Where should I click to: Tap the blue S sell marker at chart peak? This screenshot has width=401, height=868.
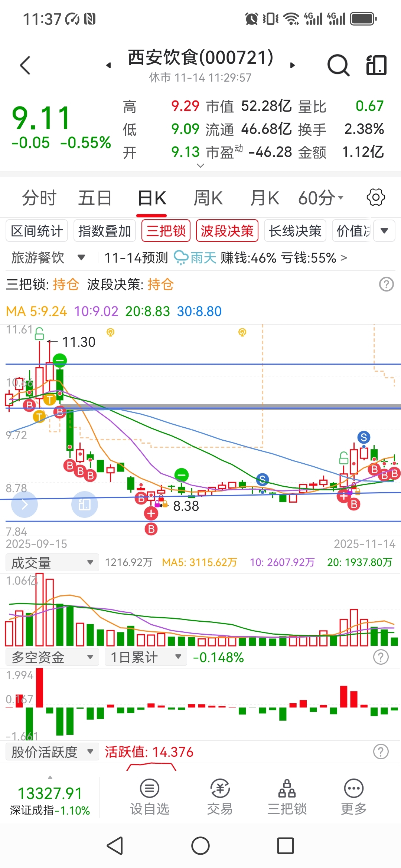point(364,437)
